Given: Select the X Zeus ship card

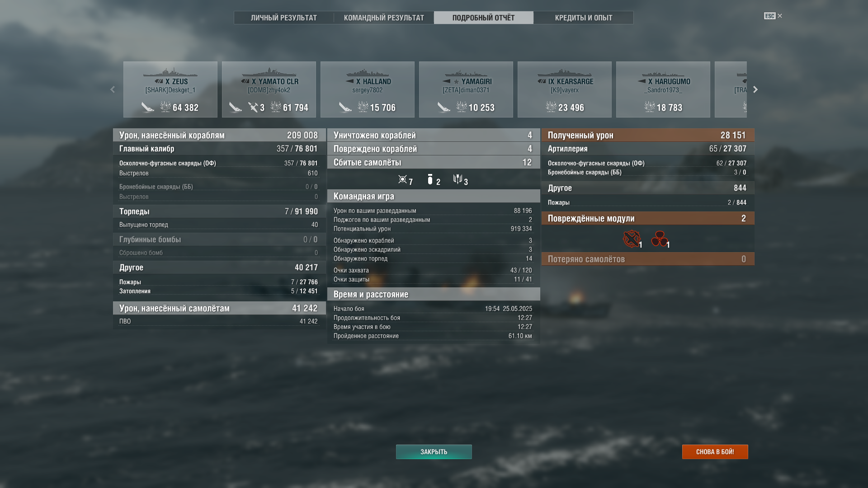Looking at the screenshot, I should pos(170,89).
